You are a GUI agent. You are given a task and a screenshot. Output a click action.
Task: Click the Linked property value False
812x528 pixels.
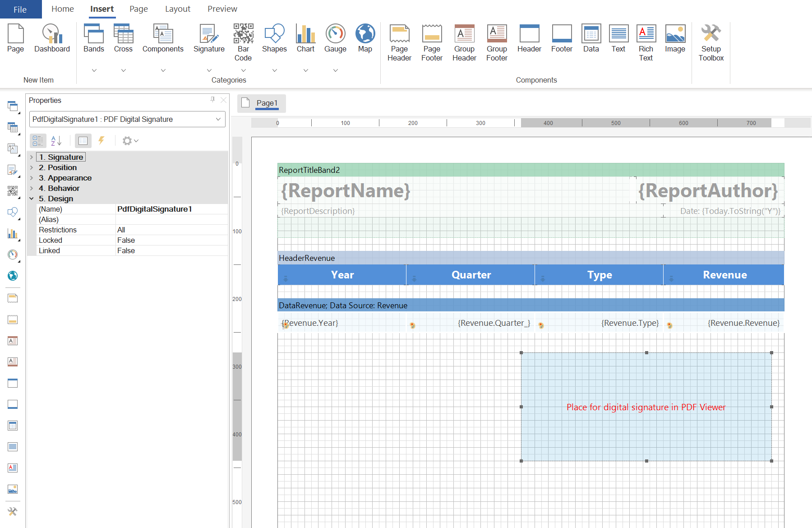(171, 250)
